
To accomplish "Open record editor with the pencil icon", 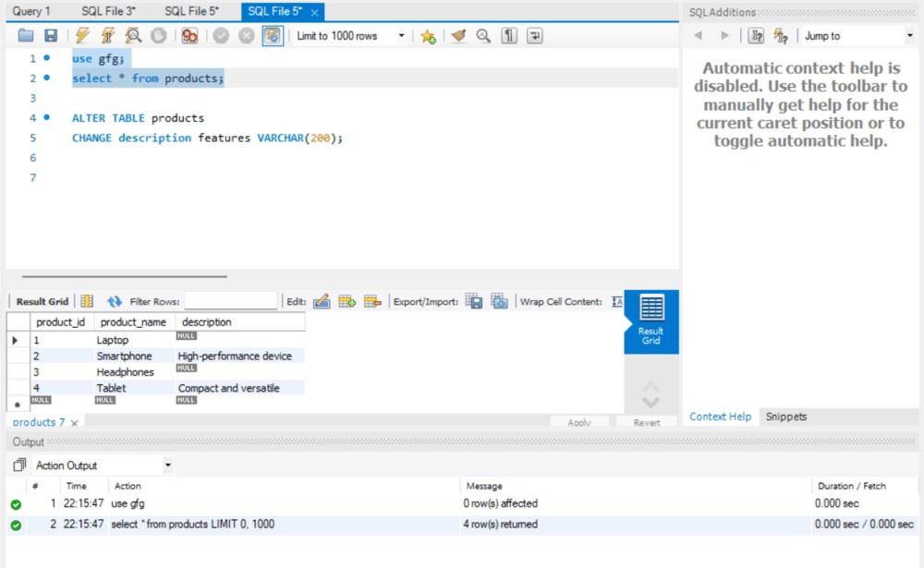I will click(x=322, y=300).
